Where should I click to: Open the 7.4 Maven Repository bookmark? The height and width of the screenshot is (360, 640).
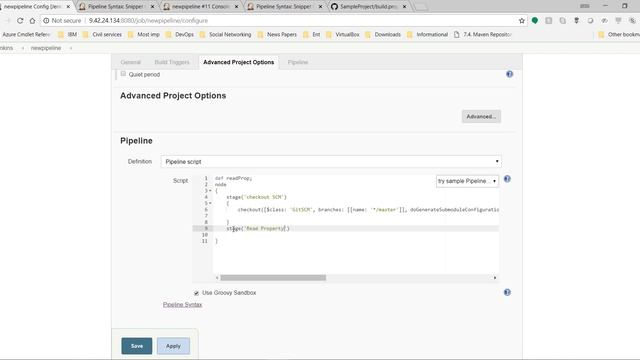tap(482, 35)
